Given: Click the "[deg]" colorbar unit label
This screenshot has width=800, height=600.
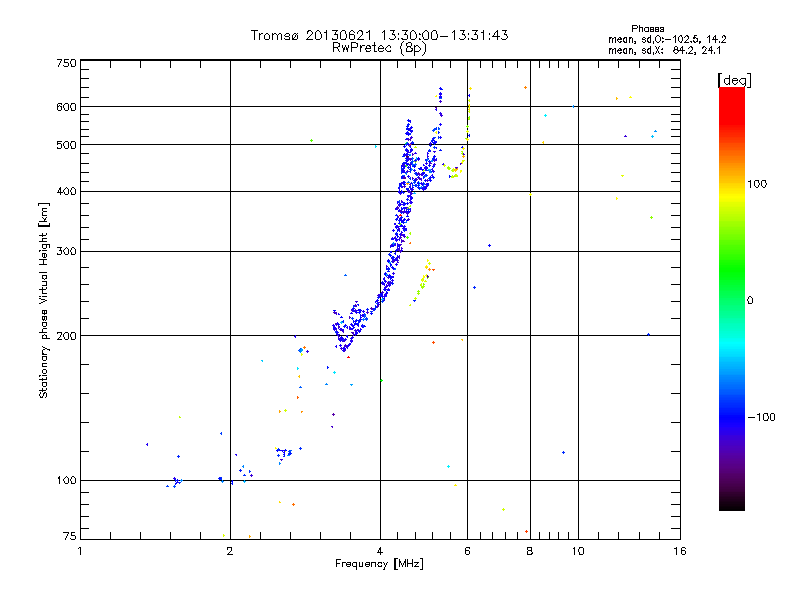Looking at the screenshot, I should click(734, 80).
